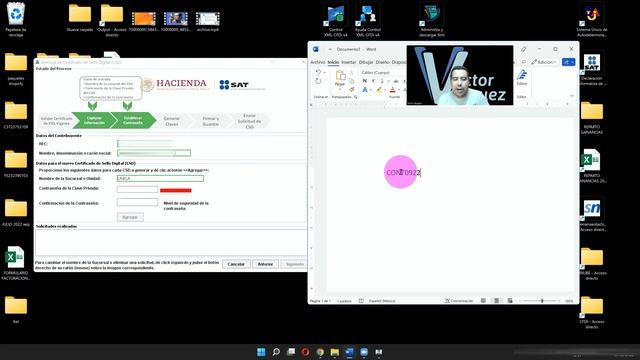Image resolution: width=640 pixels, height=360 pixels.
Task: Click the Cancelar button in SAT window
Action: pyautogui.click(x=236, y=264)
